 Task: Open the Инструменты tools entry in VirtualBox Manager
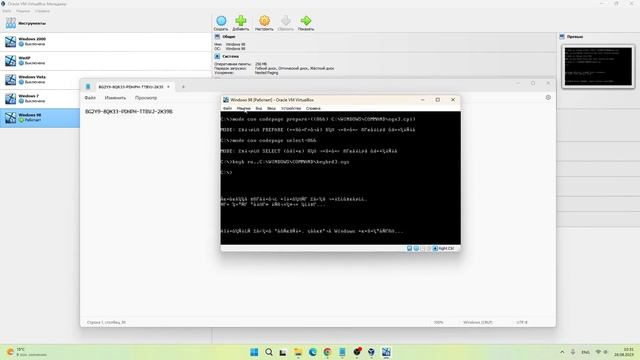[106, 23]
